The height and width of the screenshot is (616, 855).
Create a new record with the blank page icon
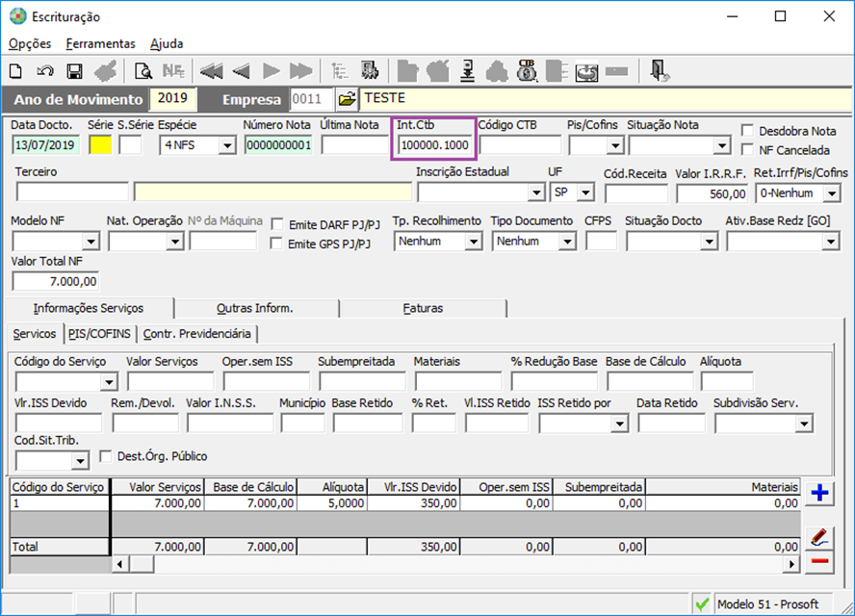(15, 71)
